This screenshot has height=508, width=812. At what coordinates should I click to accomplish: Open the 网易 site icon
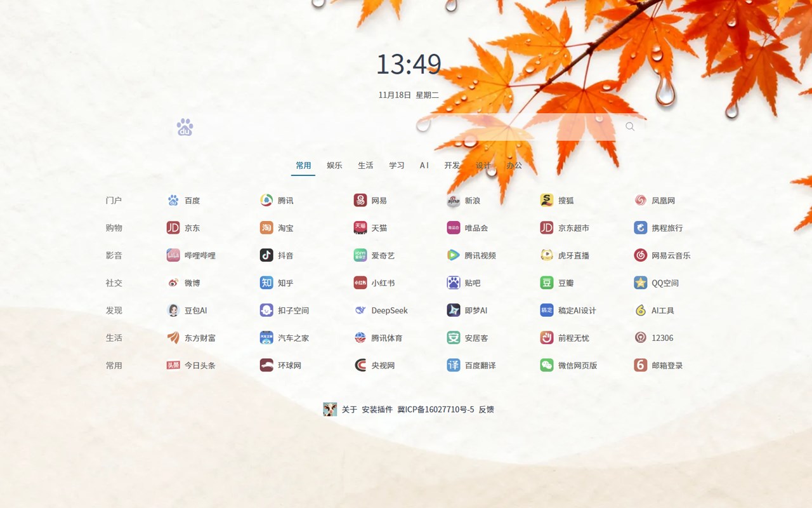point(360,200)
